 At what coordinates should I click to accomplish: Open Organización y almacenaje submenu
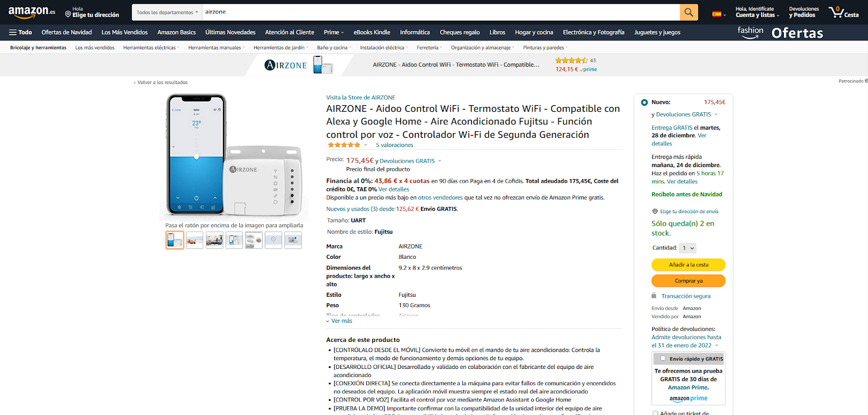pyautogui.click(x=482, y=48)
